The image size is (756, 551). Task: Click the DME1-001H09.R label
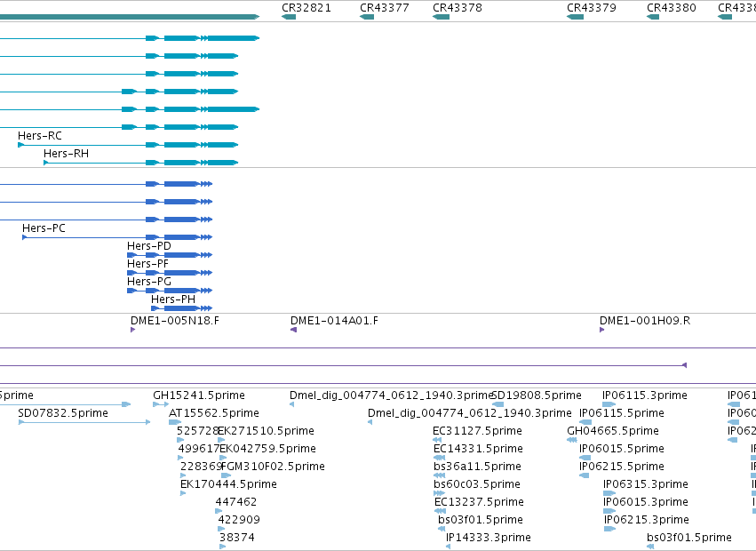click(645, 321)
